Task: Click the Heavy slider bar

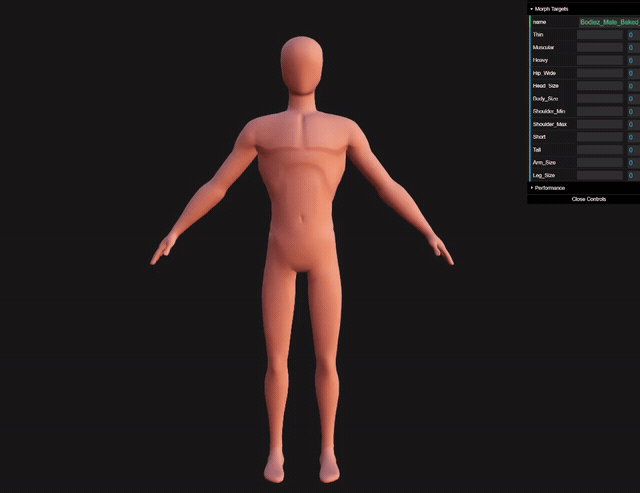Action: coord(600,60)
